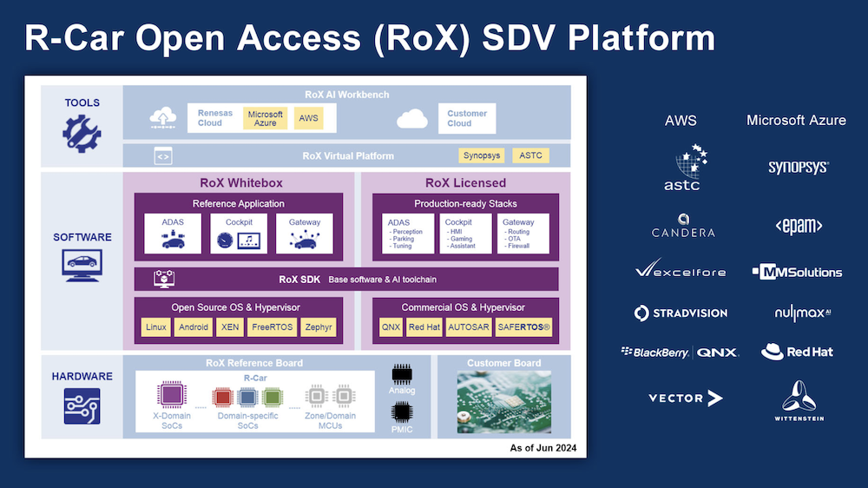Click the Renesas Cloud label
The height and width of the screenshot is (488, 868).
pos(214,118)
